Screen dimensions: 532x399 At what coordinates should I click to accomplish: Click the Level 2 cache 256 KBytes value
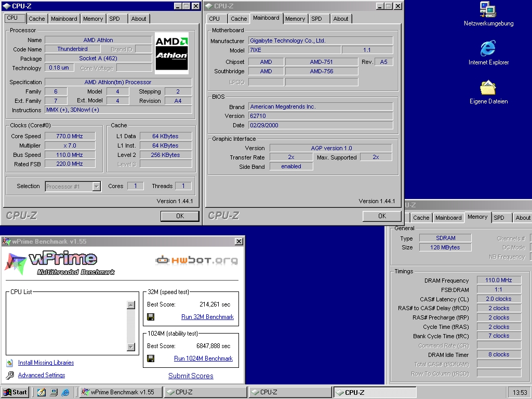[x=166, y=155]
